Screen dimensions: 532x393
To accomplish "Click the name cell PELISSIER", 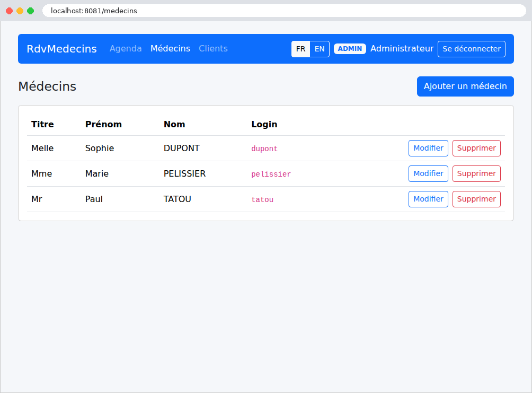I will [184, 173].
